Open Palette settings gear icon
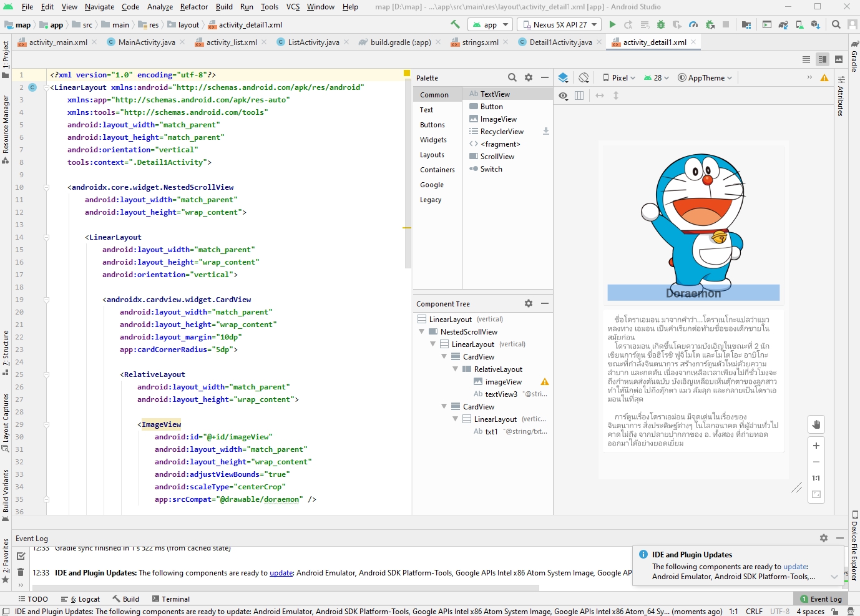Image resolution: width=860 pixels, height=616 pixels. 529,77
